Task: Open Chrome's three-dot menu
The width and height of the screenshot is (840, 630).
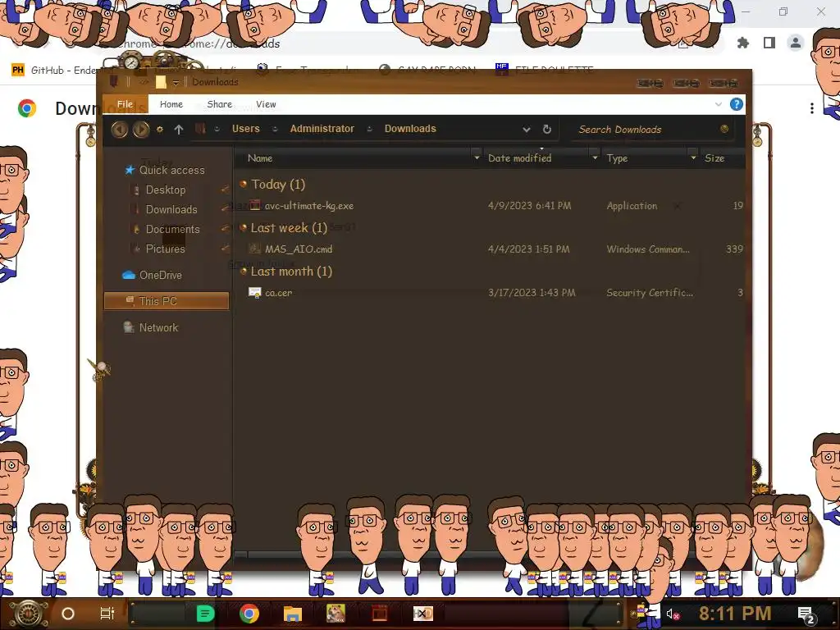Action: [x=812, y=108]
